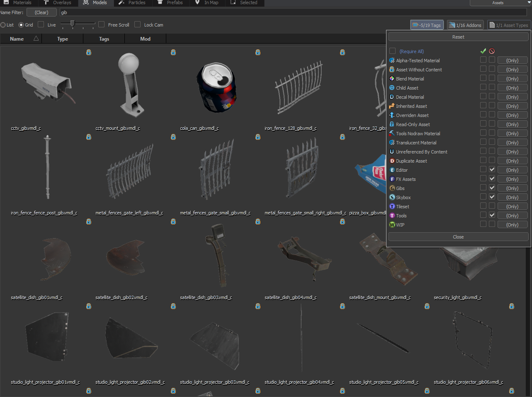The height and width of the screenshot is (397, 532).
Task: Click Only next to Gibs
Action: coord(513,188)
